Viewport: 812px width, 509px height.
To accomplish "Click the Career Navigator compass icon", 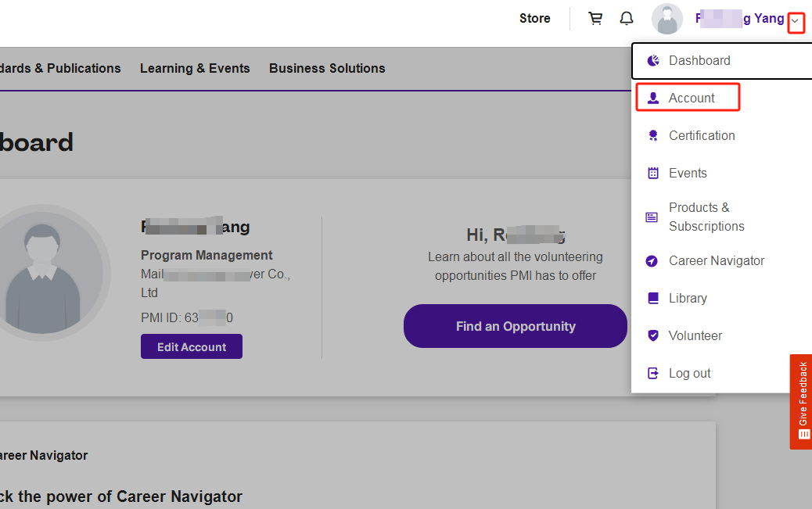I will 652,261.
